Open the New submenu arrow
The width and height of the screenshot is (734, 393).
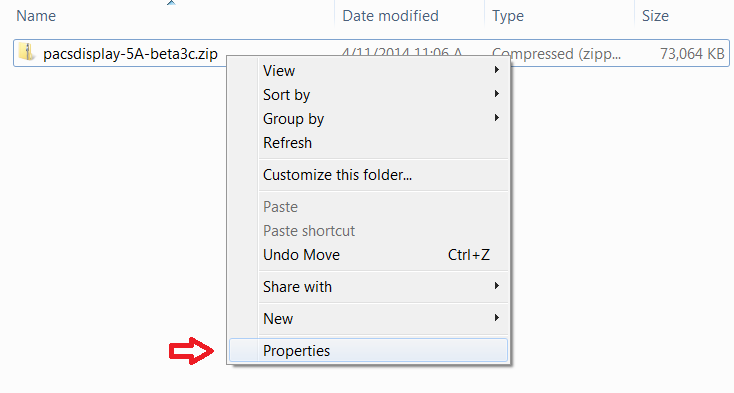496,318
